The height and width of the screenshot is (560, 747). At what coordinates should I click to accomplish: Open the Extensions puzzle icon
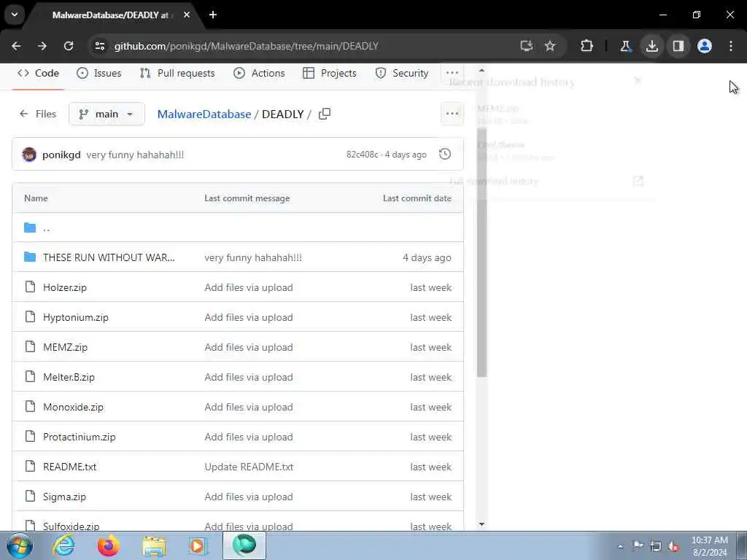pyautogui.click(x=587, y=46)
